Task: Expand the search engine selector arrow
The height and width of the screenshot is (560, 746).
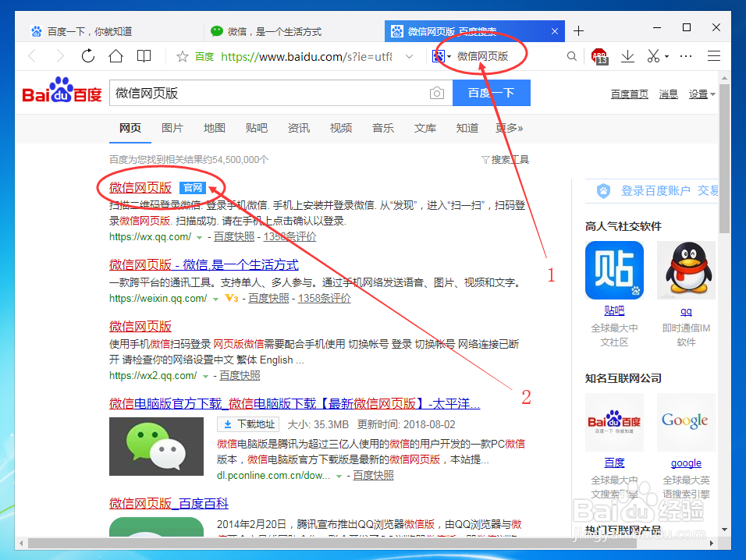Action: point(449,57)
